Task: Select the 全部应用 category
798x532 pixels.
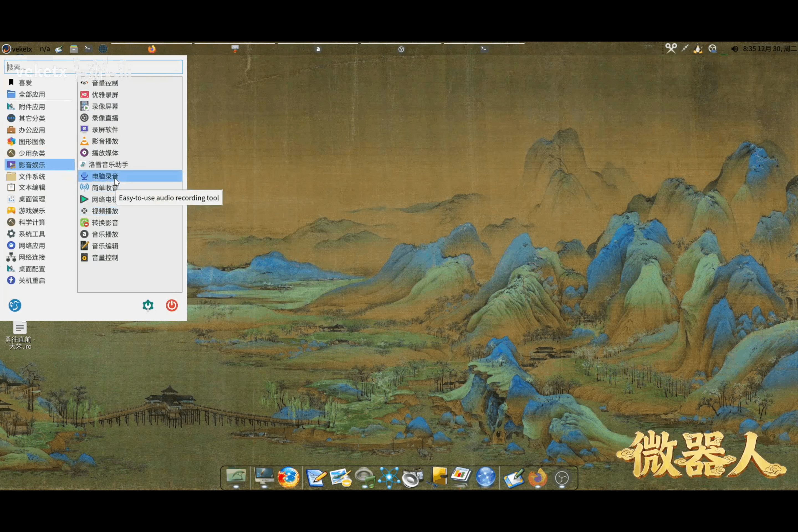Action: point(40,94)
